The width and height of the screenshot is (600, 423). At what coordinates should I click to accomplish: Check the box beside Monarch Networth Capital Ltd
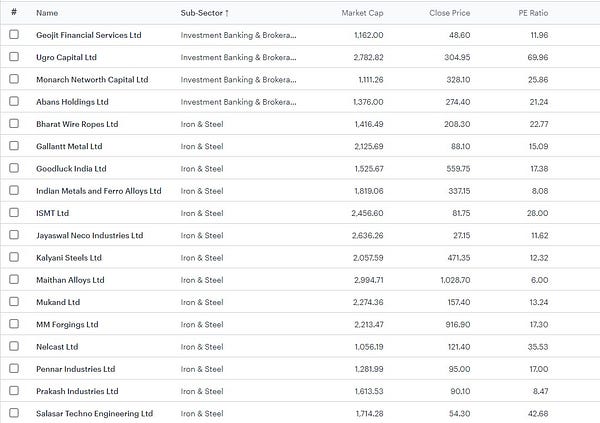(14, 79)
